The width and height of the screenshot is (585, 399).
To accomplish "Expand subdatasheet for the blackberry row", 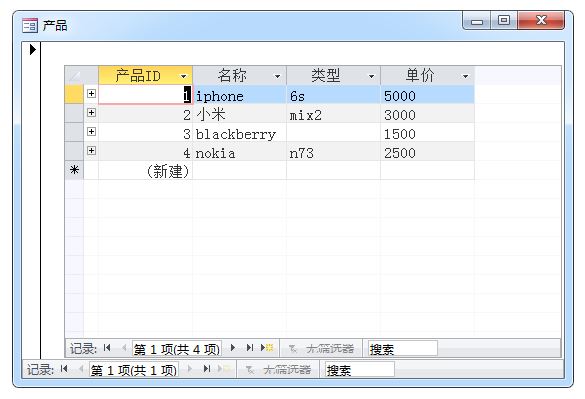I will (x=91, y=132).
